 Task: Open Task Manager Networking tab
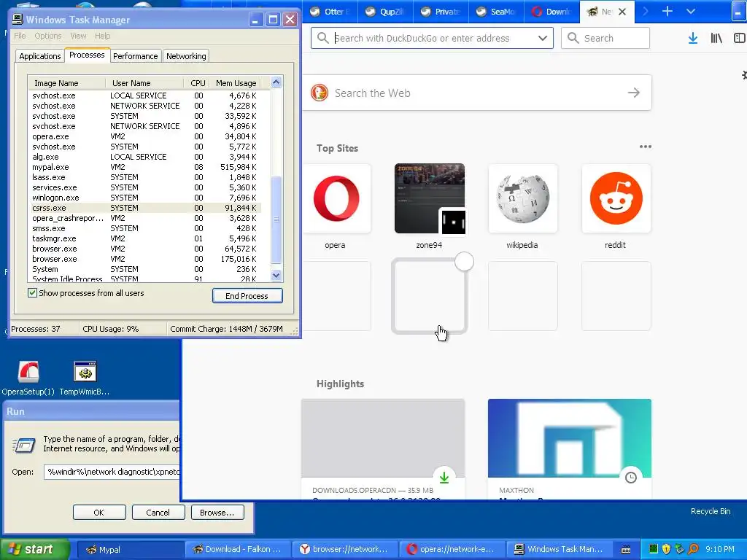click(x=186, y=56)
